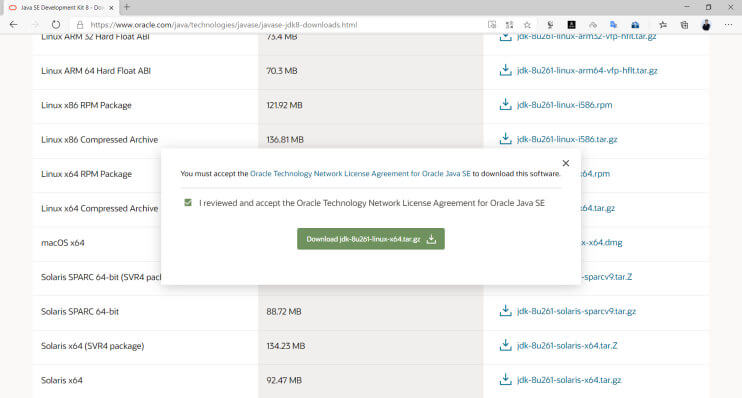Refresh the Oracle downloads page
This screenshot has width=742, height=398.
pyautogui.click(x=56, y=25)
